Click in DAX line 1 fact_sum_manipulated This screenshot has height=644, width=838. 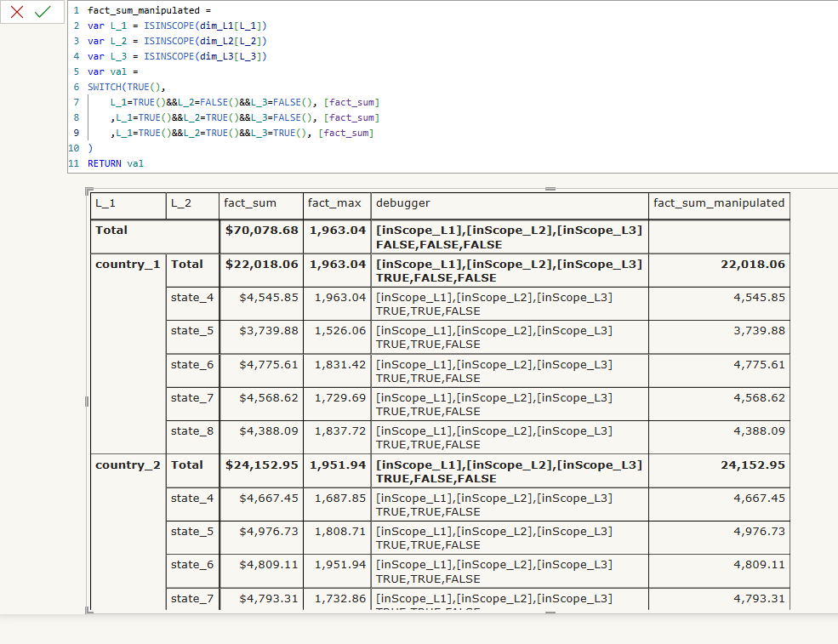coord(149,10)
